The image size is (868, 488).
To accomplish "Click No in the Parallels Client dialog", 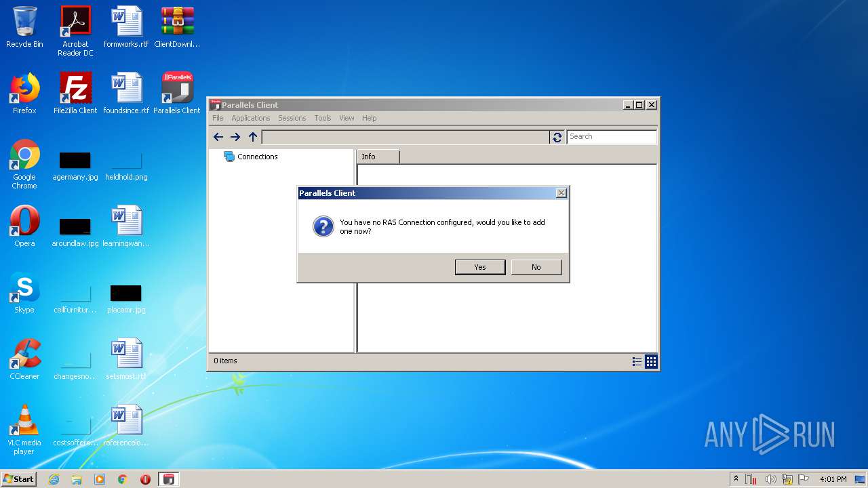I will coord(536,267).
